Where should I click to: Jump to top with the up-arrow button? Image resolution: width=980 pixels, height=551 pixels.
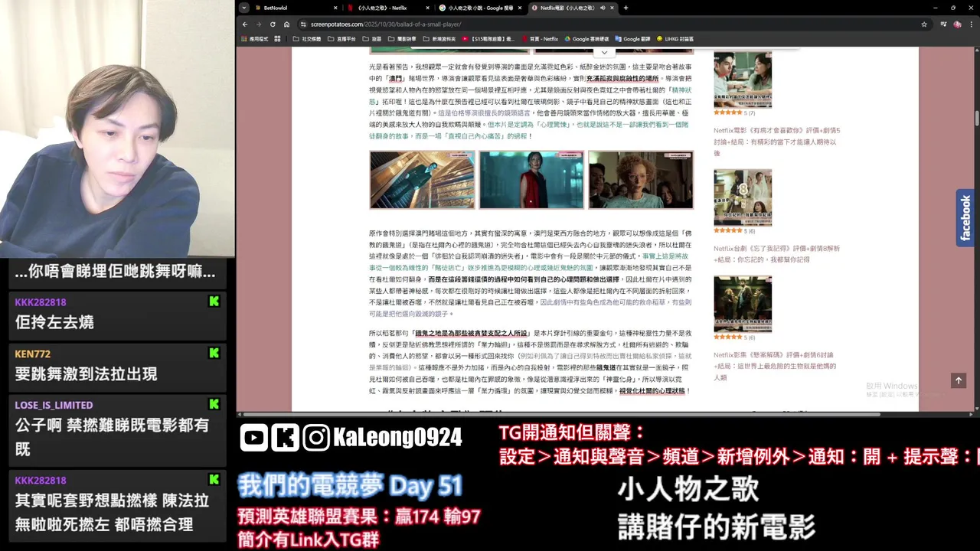[x=958, y=380]
